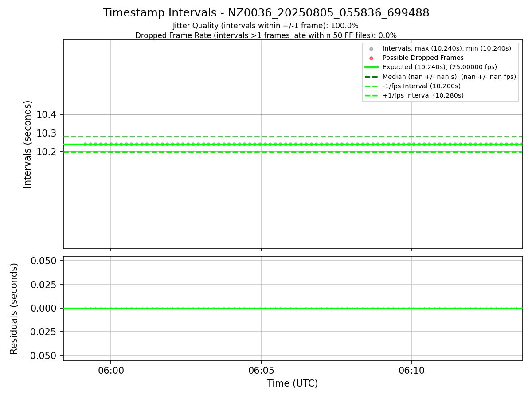Click the 06:10 time tick label
Screen dimensions: 532x399
[x=412, y=371]
